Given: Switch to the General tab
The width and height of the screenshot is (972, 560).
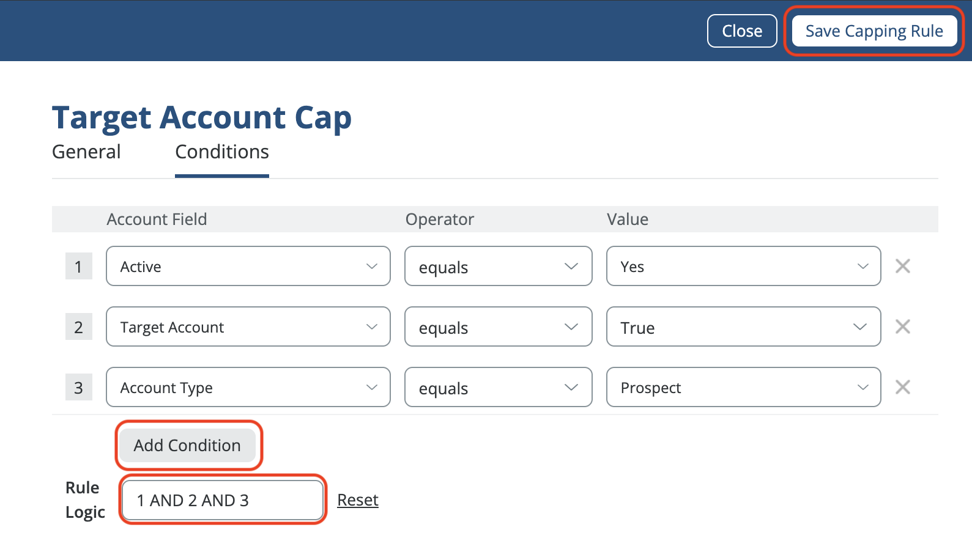Looking at the screenshot, I should tap(86, 152).
